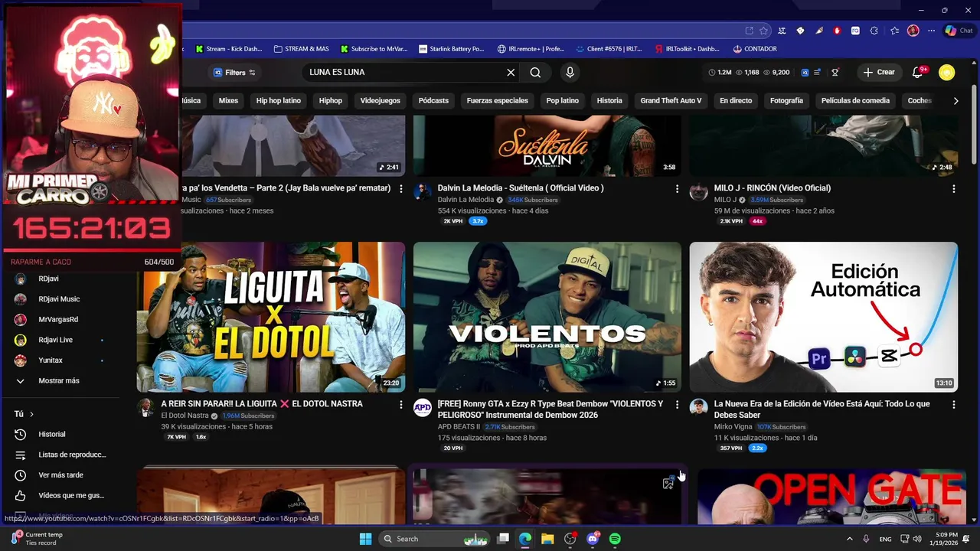Click the vidIQ list icon in header
980x551 pixels.
[817, 72]
